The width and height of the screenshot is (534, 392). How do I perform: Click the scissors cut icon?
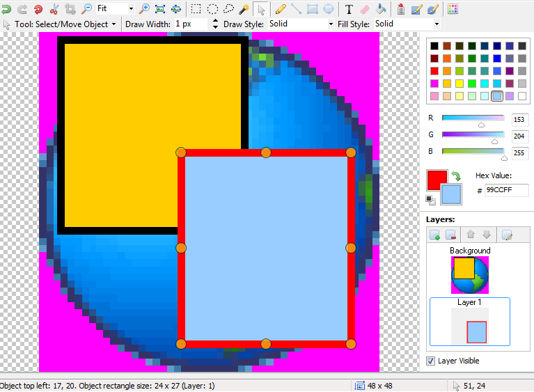54,9
